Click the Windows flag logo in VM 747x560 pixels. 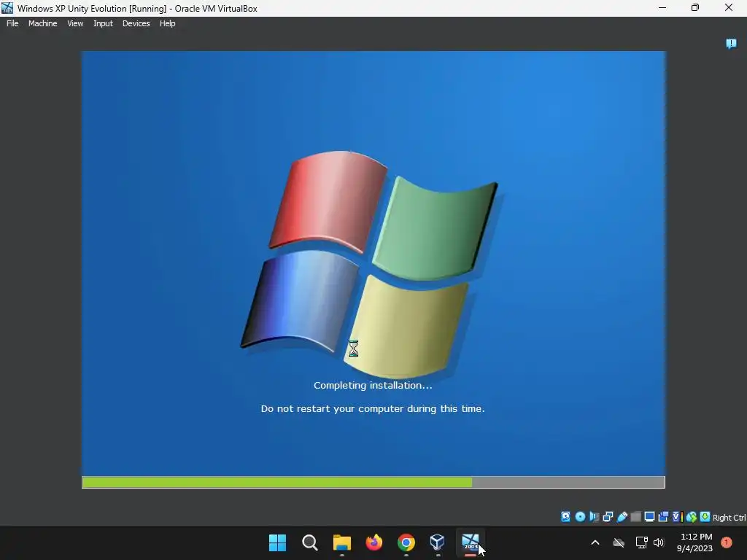pyautogui.click(x=369, y=263)
